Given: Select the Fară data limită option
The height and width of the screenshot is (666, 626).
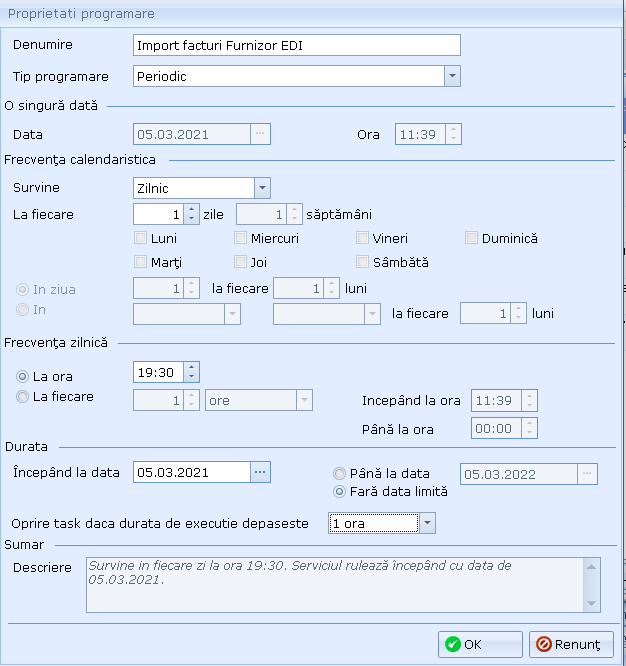Looking at the screenshot, I should pos(339,491).
